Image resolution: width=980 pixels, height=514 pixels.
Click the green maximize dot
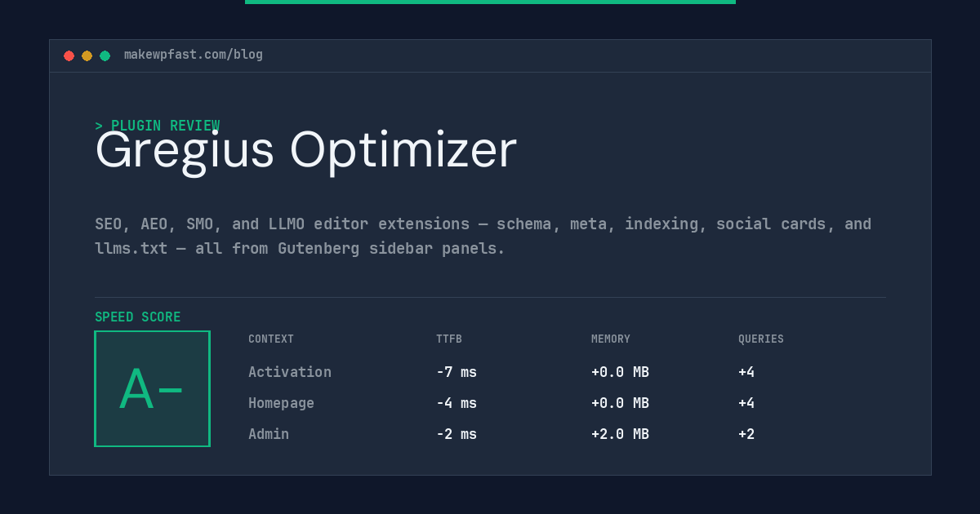(x=105, y=55)
